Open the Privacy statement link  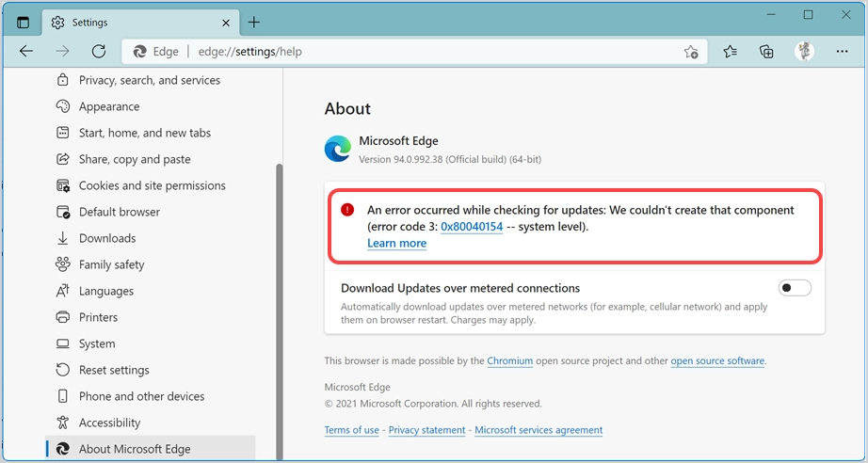pos(426,430)
